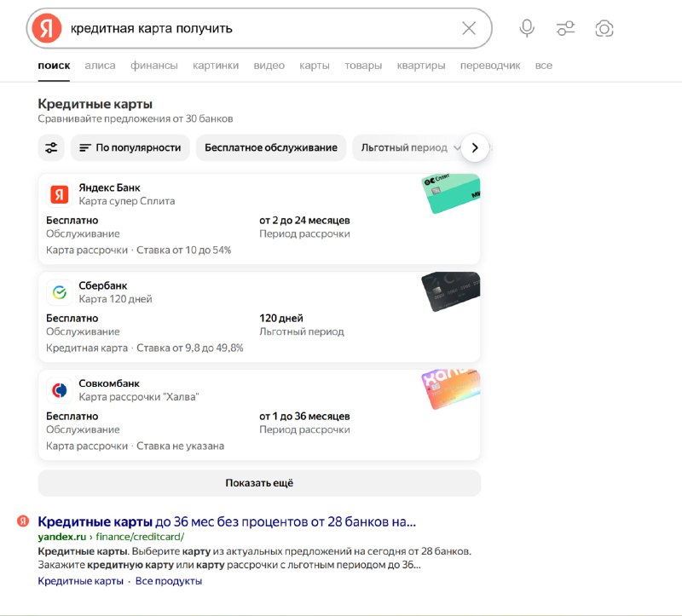Start voice search with microphone icon

coord(527,28)
